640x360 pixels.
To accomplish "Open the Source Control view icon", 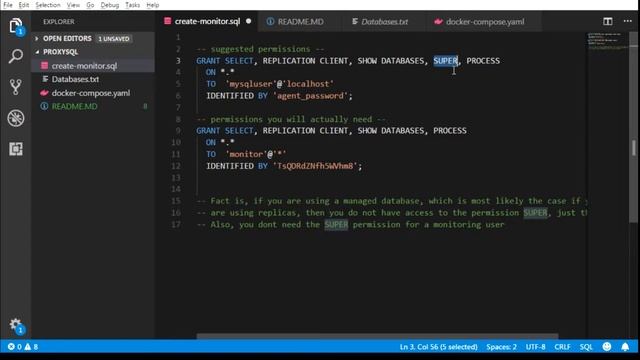I will pyautogui.click(x=16, y=87).
